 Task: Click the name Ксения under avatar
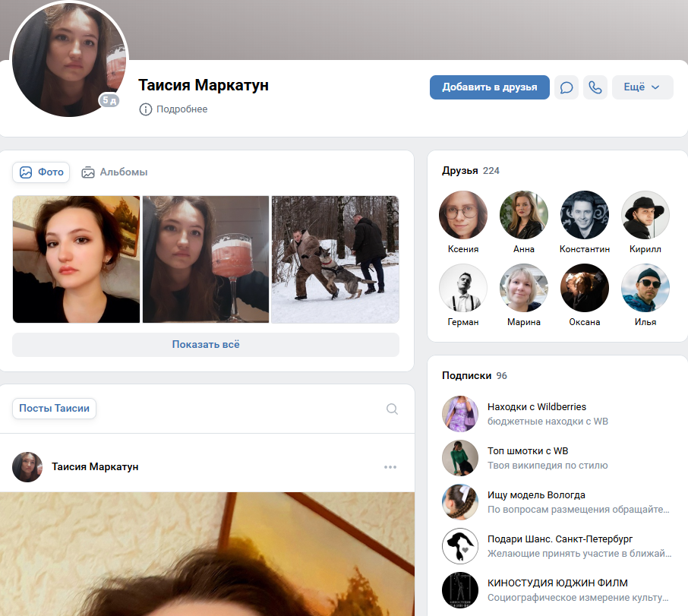coord(463,249)
